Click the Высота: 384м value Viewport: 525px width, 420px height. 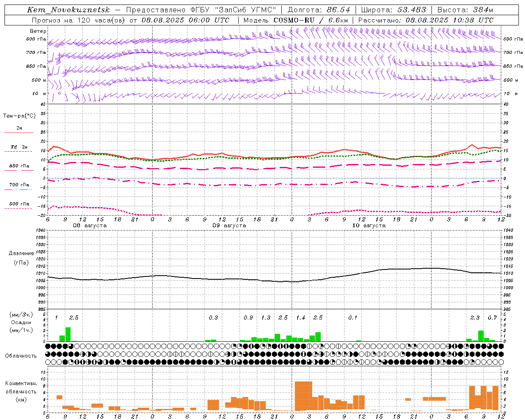click(x=465, y=10)
